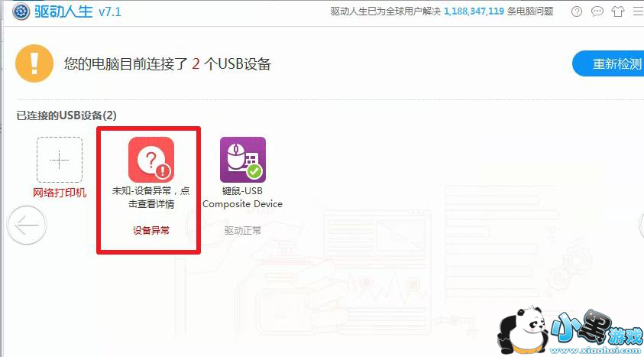Click the 驱动人生 gear logo icon

point(21,11)
